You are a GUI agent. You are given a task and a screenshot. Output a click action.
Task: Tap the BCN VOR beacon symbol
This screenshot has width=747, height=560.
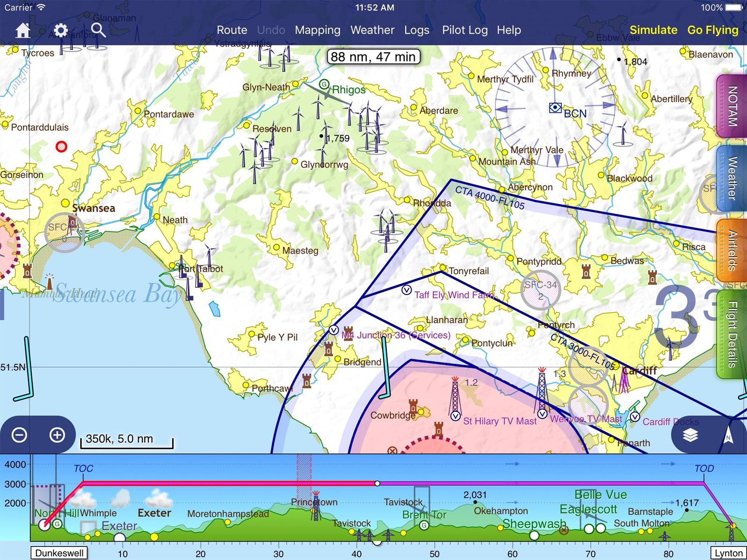pyautogui.click(x=555, y=108)
